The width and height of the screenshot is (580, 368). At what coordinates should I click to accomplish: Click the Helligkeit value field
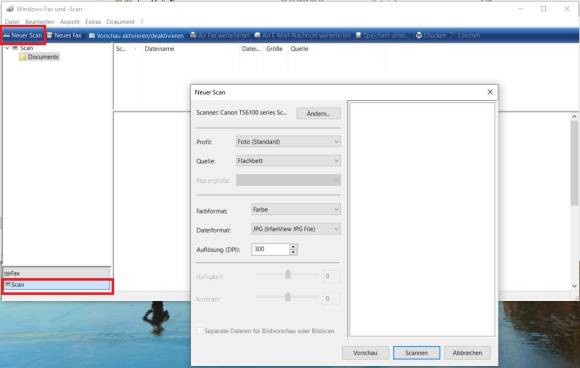click(330, 276)
